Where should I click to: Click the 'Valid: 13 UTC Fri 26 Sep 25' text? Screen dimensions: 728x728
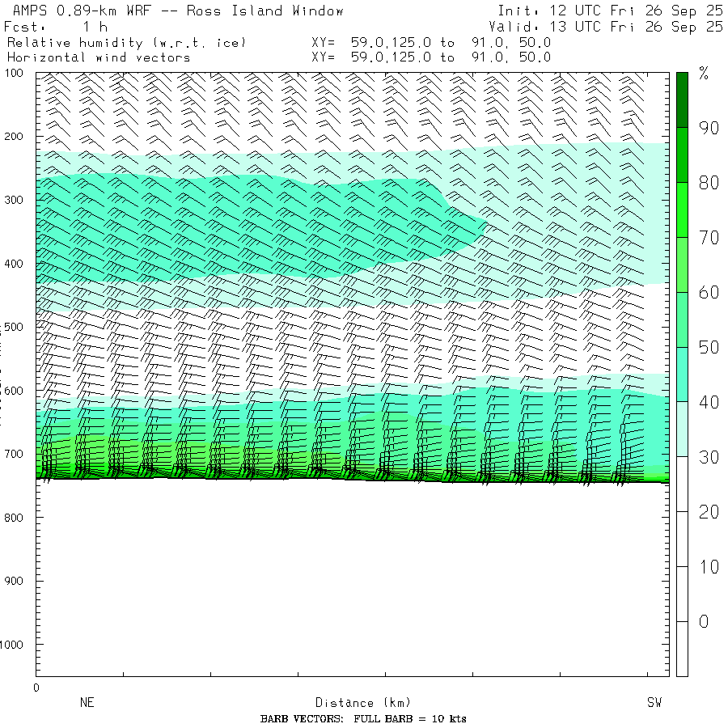(605, 27)
